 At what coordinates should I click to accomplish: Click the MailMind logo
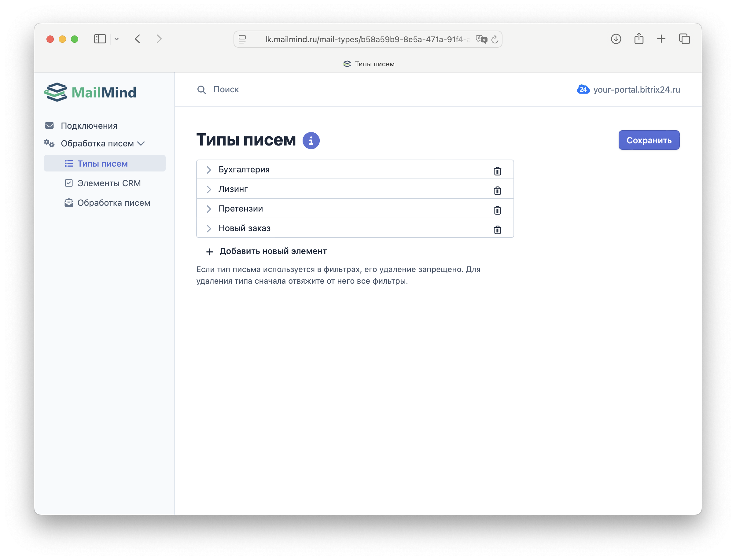coord(90,92)
